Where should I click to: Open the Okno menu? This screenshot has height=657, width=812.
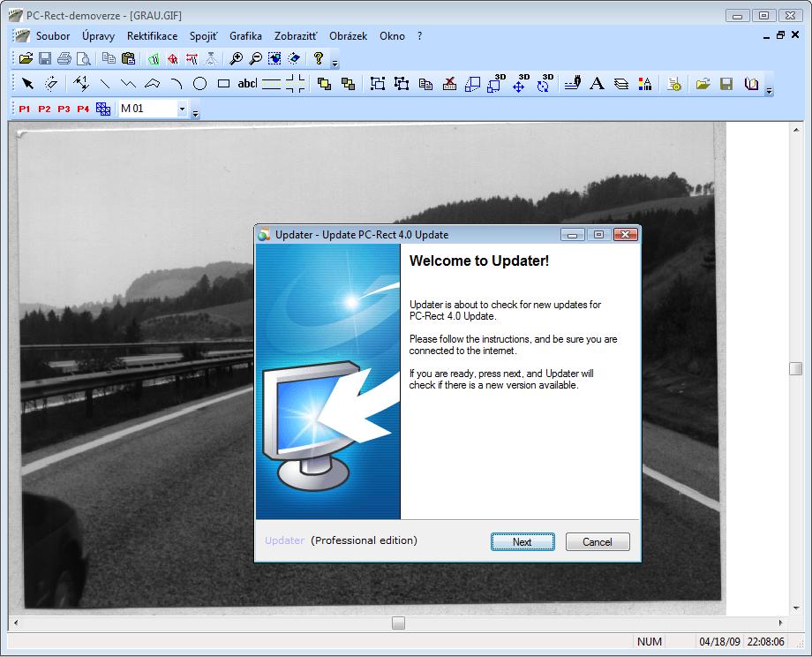pos(392,35)
